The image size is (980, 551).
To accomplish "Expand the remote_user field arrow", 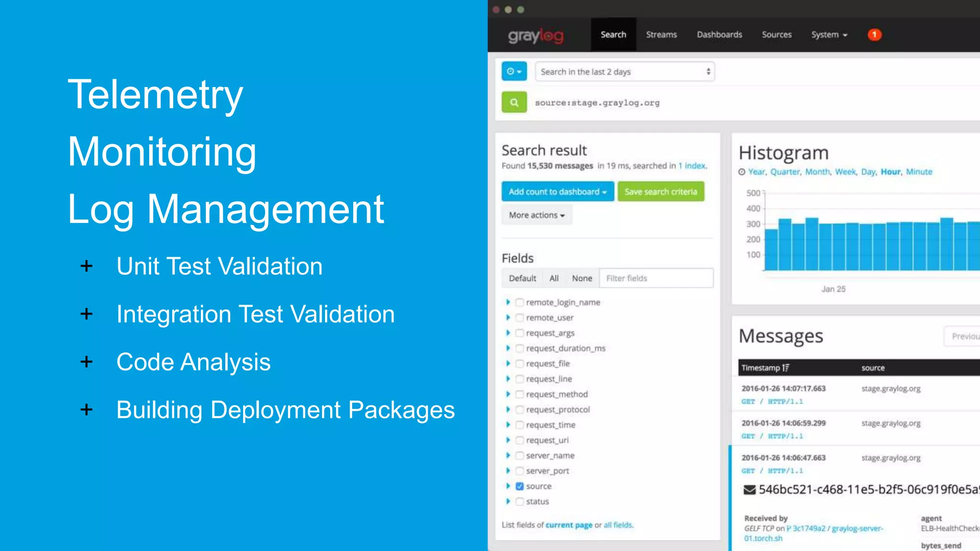I will click(x=508, y=318).
